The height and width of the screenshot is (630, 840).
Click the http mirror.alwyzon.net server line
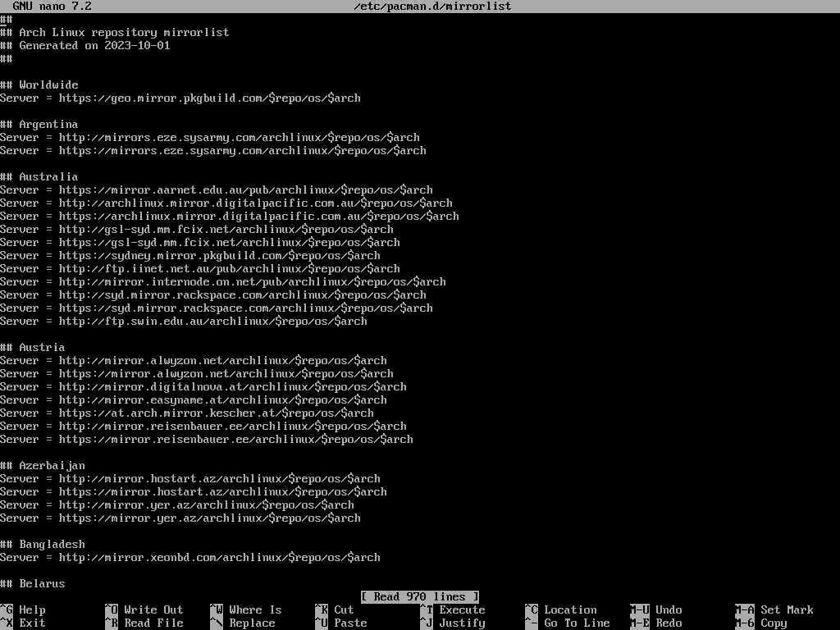[194, 361]
